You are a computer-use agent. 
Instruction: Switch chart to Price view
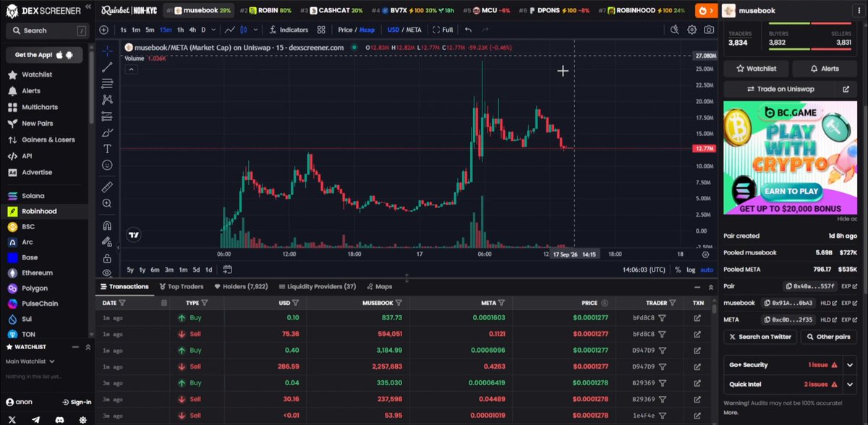coord(345,30)
